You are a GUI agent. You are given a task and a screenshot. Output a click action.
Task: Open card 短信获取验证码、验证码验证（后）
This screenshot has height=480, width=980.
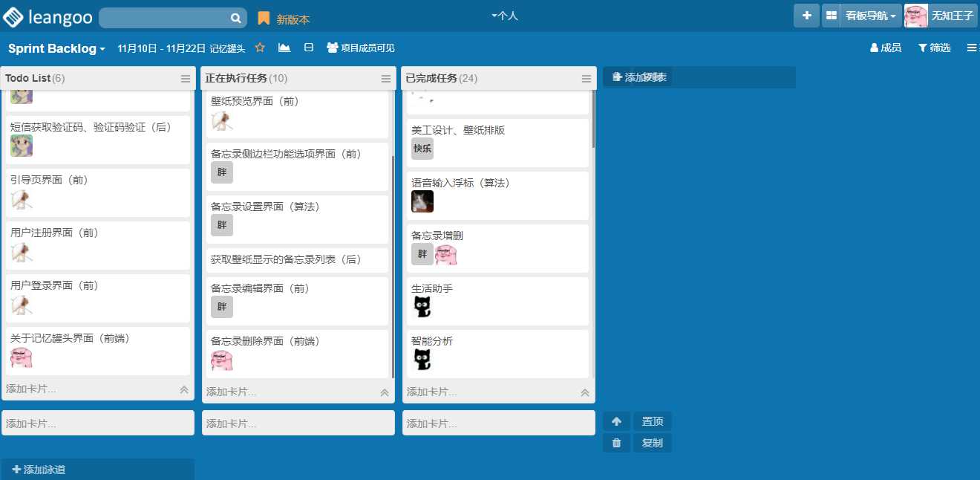click(98, 140)
